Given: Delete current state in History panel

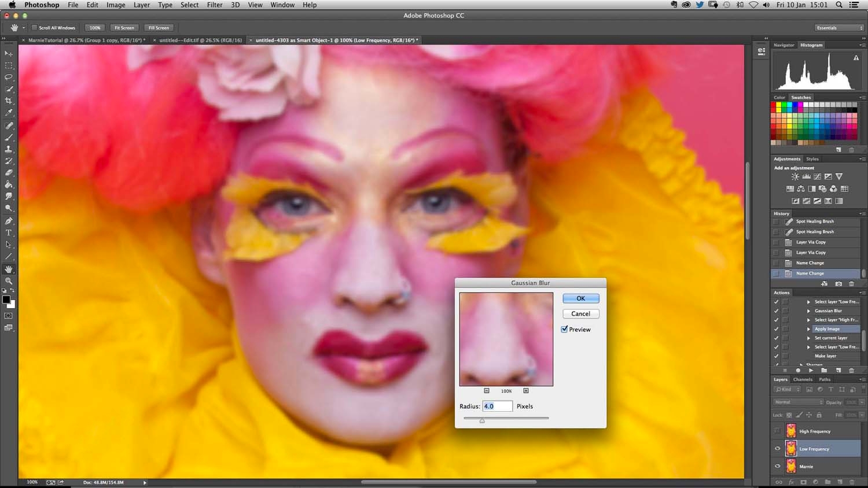Looking at the screenshot, I should 851,284.
